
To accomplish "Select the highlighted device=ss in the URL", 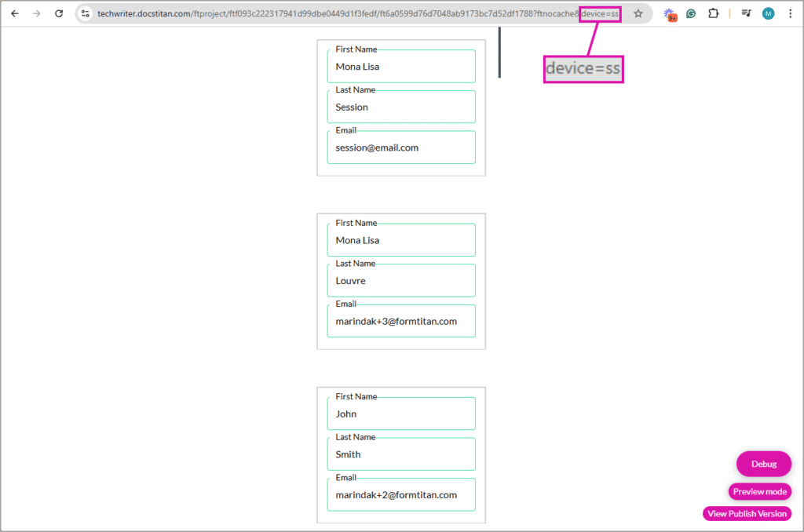I will pos(599,13).
